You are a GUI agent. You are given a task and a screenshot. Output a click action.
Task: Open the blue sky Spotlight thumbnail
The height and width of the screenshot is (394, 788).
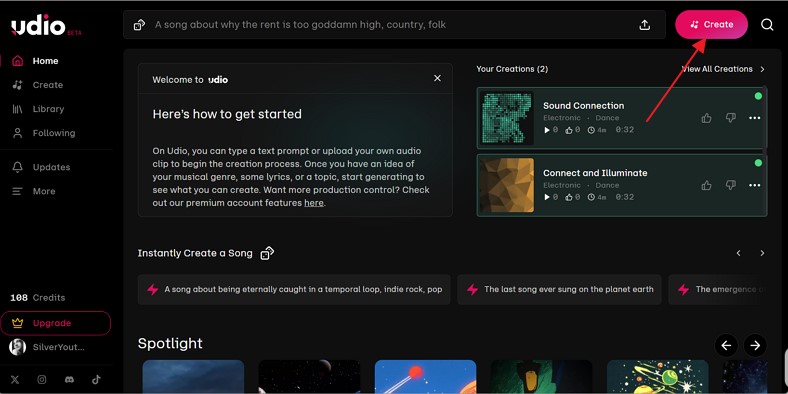[193, 376]
